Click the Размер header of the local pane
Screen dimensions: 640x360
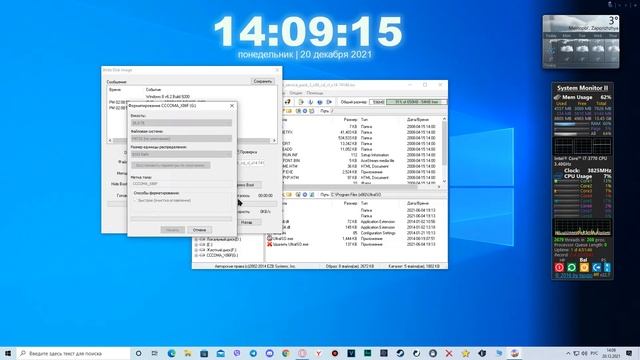click(x=350, y=203)
